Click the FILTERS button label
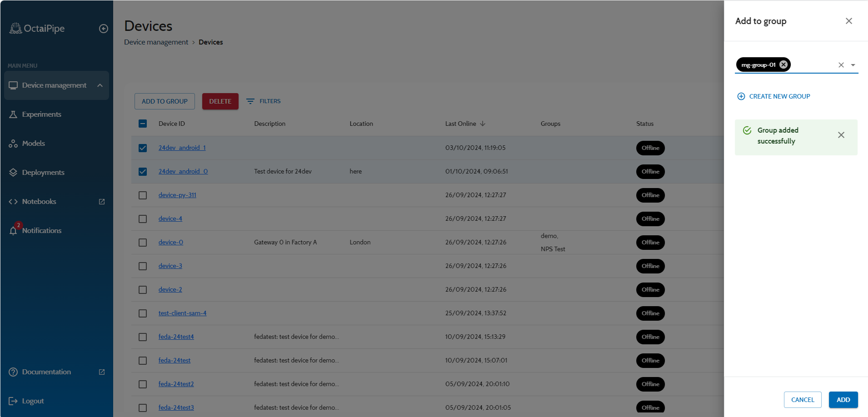This screenshot has height=417, width=868. (x=270, y=101)
